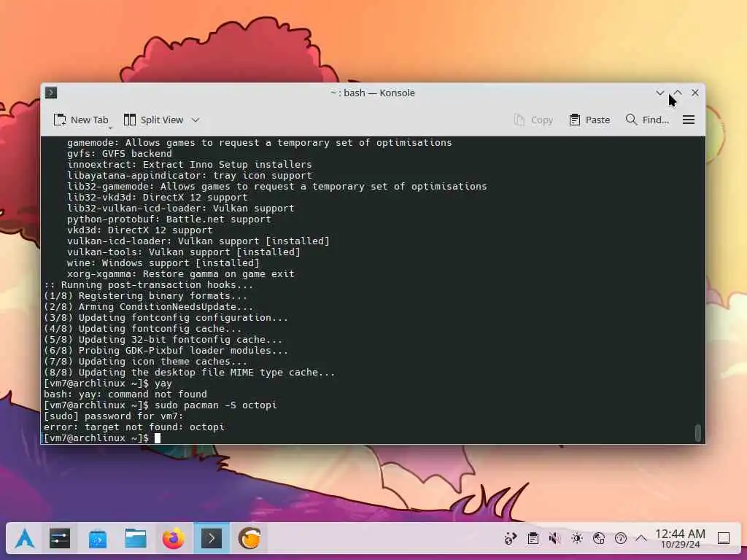Expand hidden system tray icons arrow
Image resolution: width=747 pixels, height=560 pixels.
point(641,539)
